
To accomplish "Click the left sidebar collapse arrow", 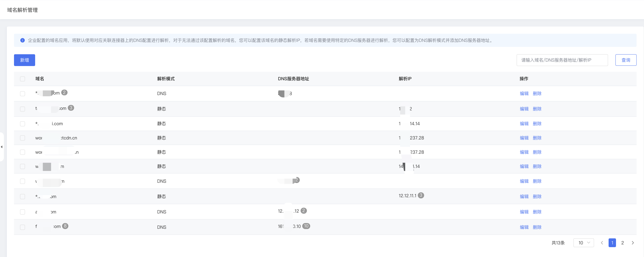I will tap(2, 147).
